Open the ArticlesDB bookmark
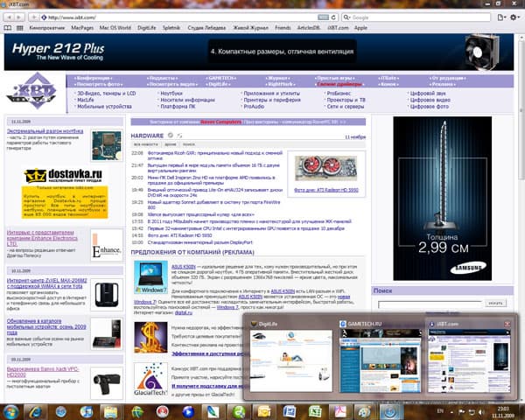Image resolution: width=525 pixels, height=420 pixels. tap(309, 28)
